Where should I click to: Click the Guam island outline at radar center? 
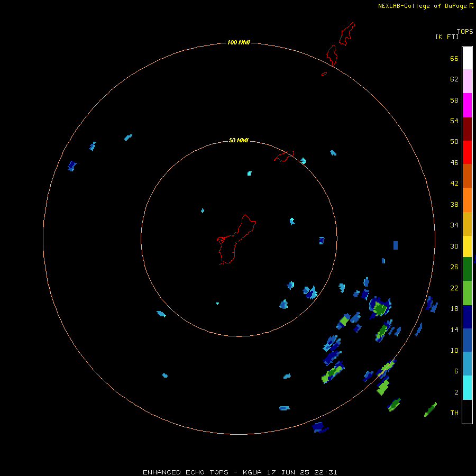(236, 240)
